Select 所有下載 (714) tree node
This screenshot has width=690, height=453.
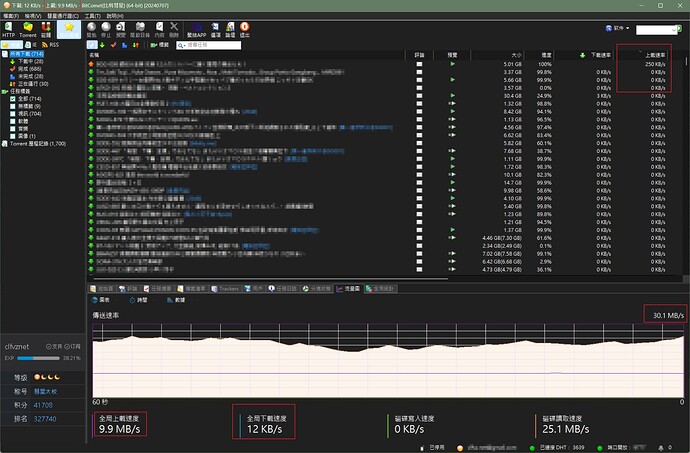(x=27, y=54)
